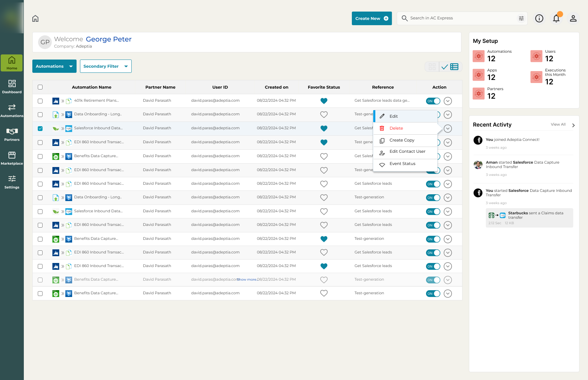Open the notifications bell icon

click(x=556, y=18)
